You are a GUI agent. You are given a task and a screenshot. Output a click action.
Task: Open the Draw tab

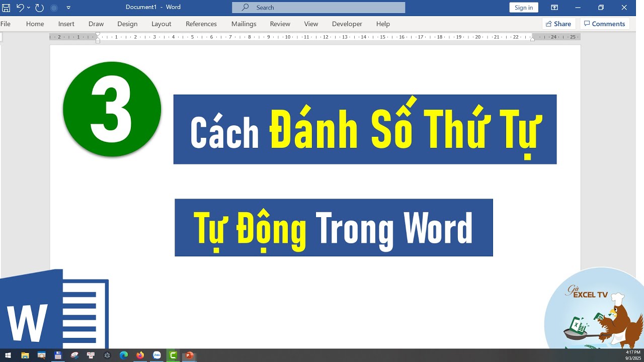coord(96,24)
